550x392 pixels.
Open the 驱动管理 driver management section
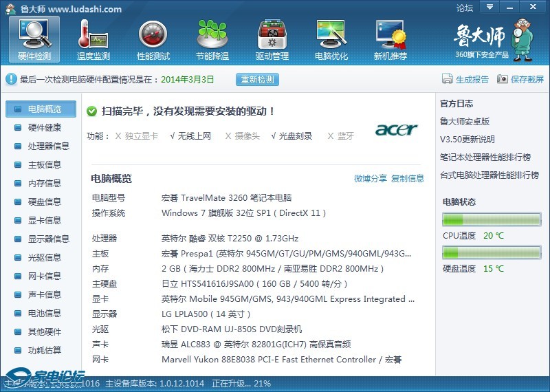coord(272,39)
